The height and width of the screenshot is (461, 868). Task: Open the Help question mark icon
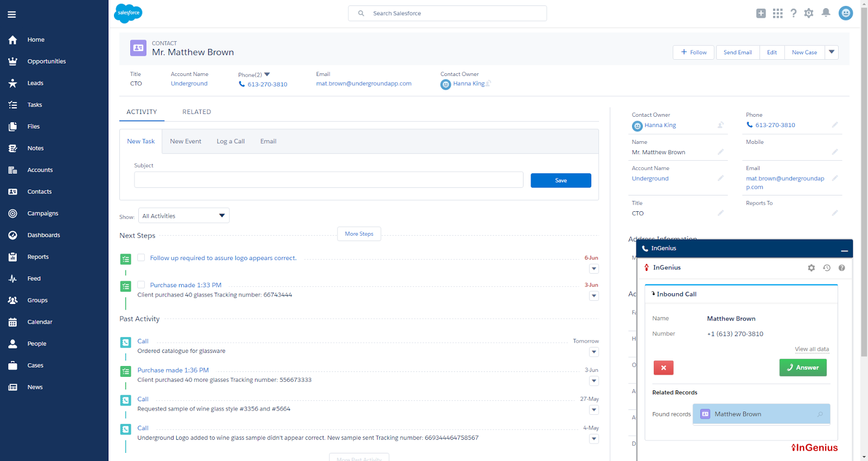click(793, 14)
